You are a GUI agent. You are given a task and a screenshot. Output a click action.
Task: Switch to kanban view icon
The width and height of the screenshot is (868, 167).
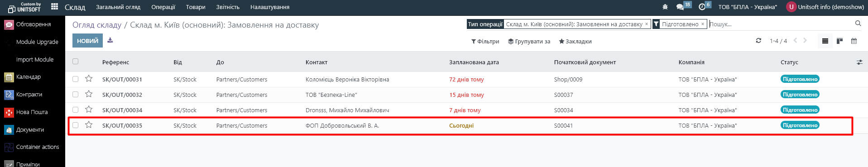(839, 41)
